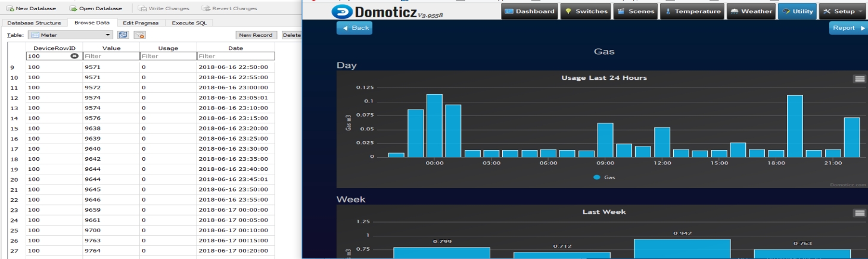
Task: Open the Scenes tab in Domoticz
Action: pos(635,11)
